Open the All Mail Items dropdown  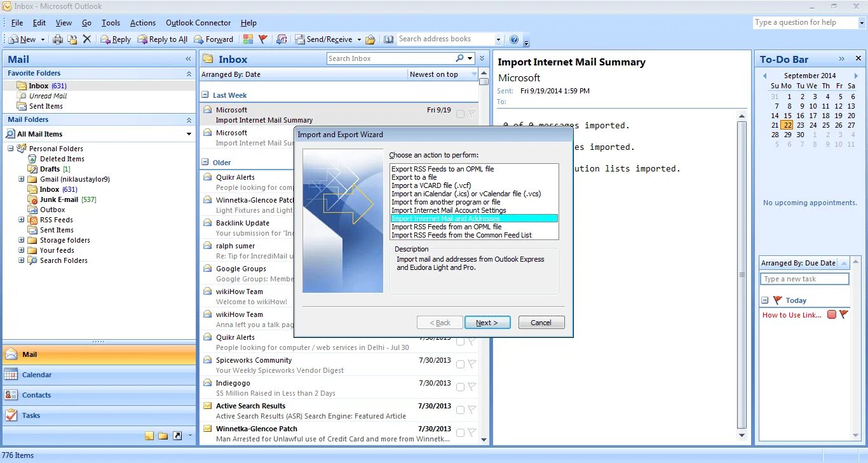pyautogui.click(x=189, y=134)
